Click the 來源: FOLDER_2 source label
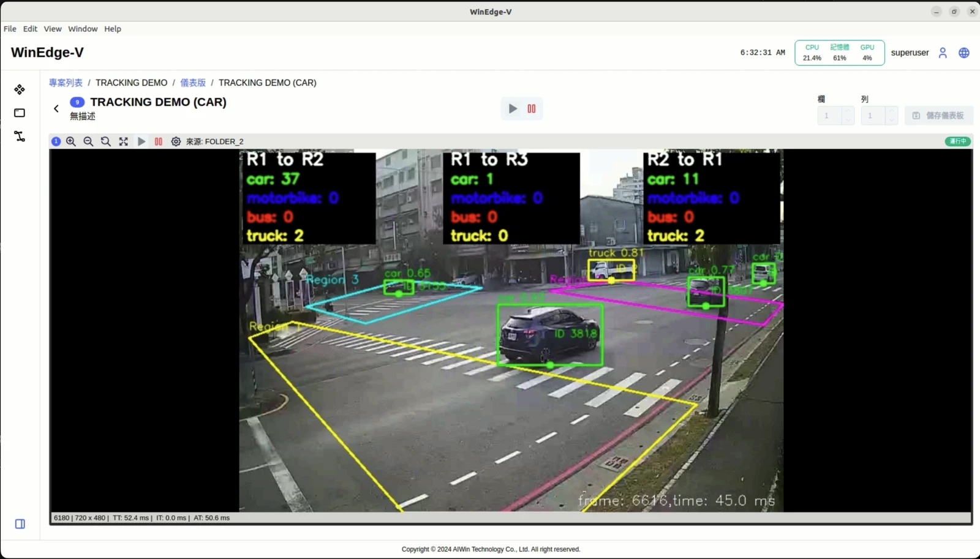 click(x=214, y=141)
